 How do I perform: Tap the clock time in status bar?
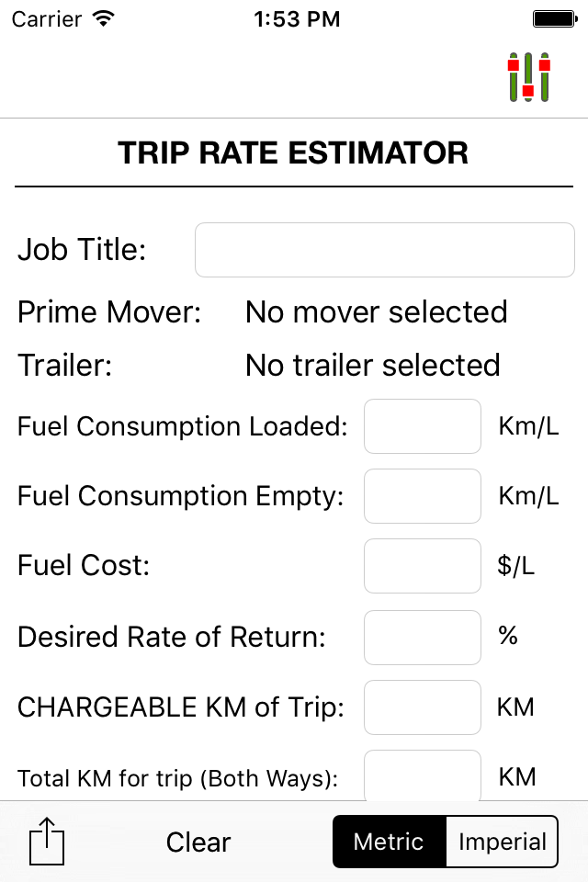[297, 19]
